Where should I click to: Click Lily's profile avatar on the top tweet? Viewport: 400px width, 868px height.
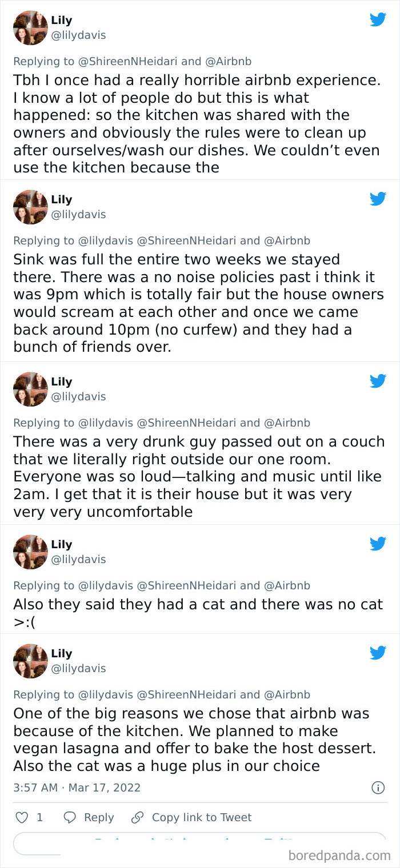point(30,27)
